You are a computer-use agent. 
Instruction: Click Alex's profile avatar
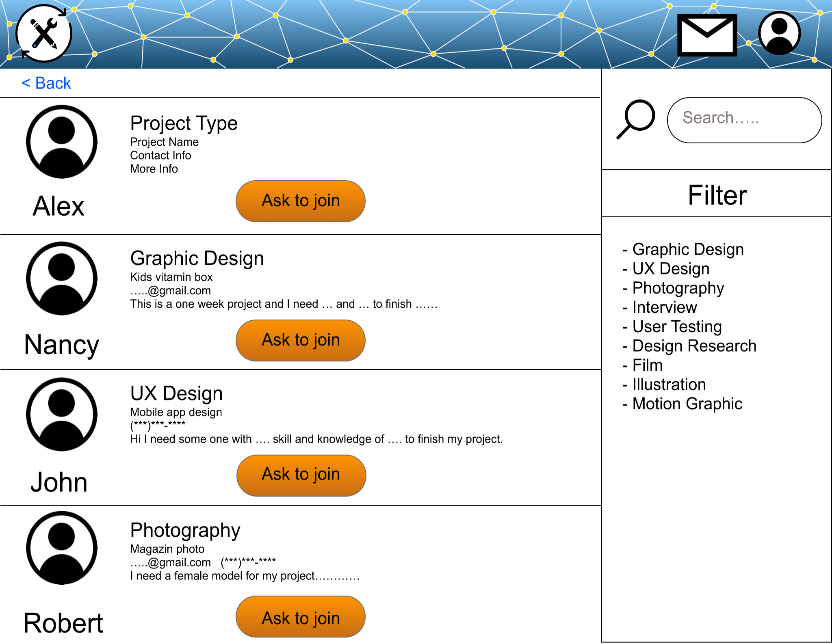click(62, 142)
